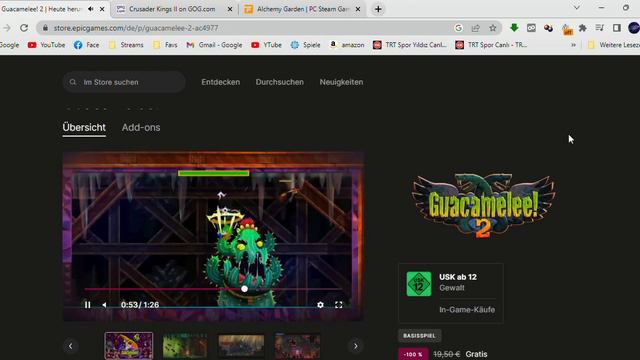
Task: Select the first trailer thumbnail
Action: click(129, 346)
